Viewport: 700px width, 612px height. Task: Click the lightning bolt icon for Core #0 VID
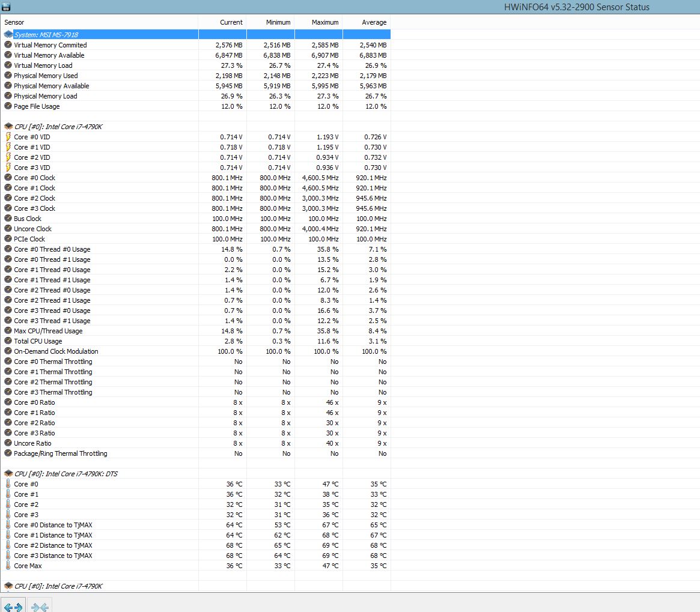8,136
